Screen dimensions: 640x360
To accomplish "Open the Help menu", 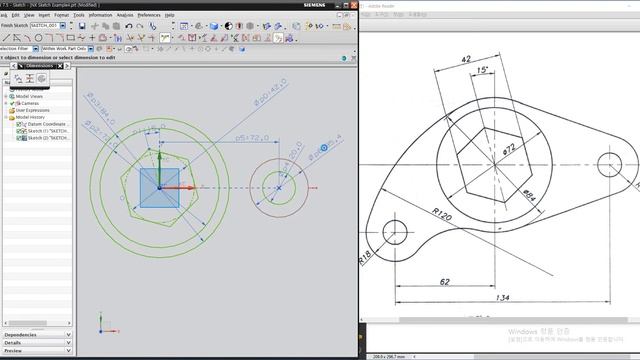I will point(169,15).
